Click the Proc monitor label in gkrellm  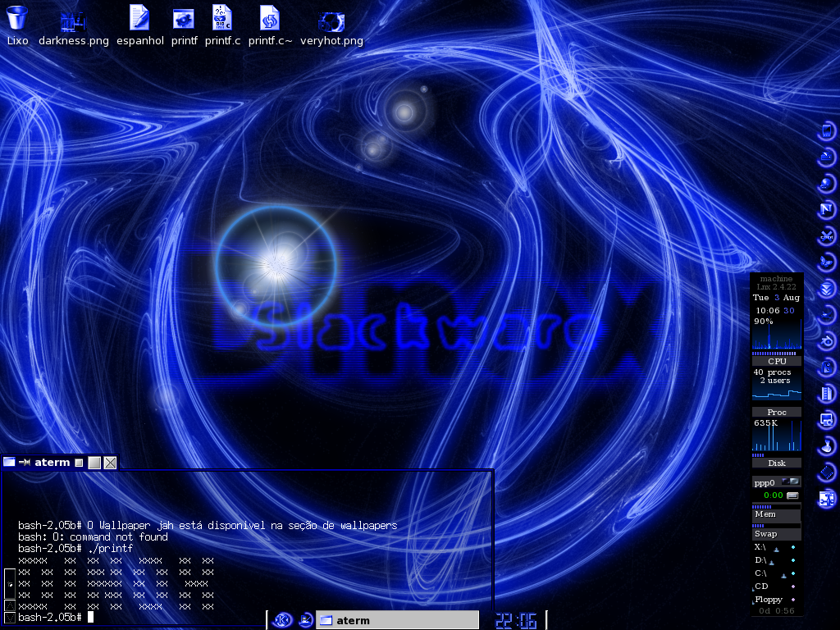pyautogui.click(x=777, y=412)
